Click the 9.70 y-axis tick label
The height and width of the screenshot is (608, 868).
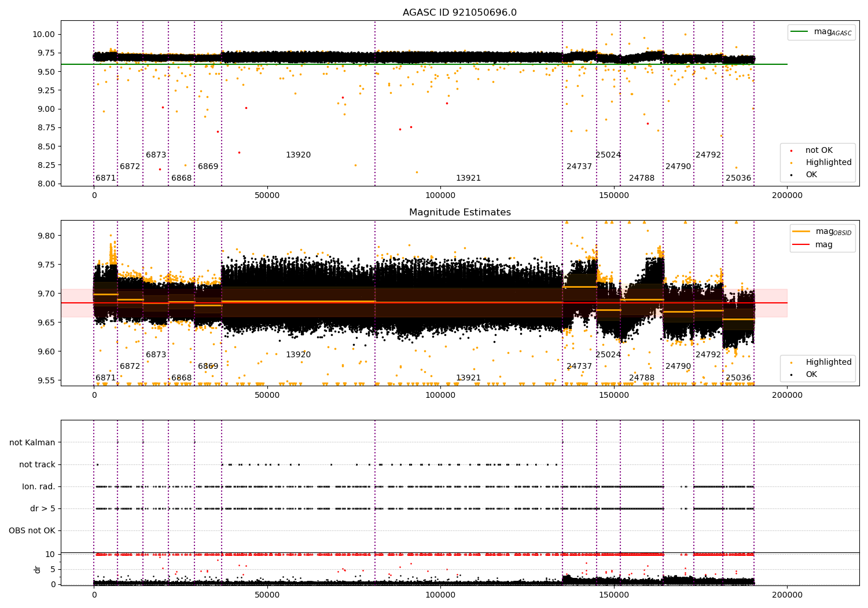point(46,294)
